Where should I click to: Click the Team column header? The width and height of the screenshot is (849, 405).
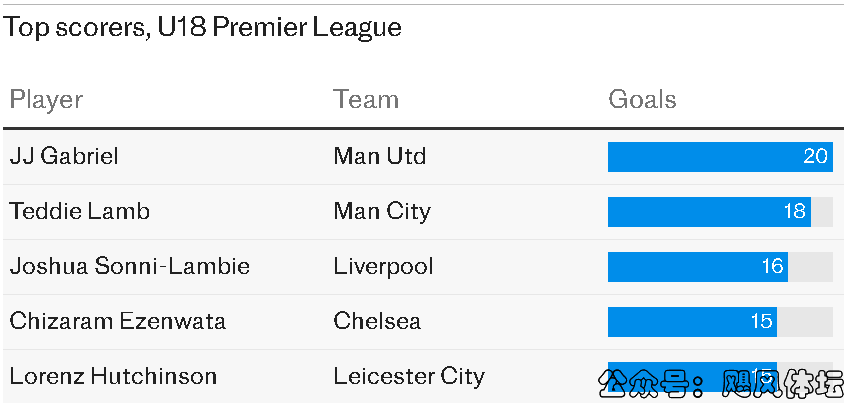click(x=366, y=100)
